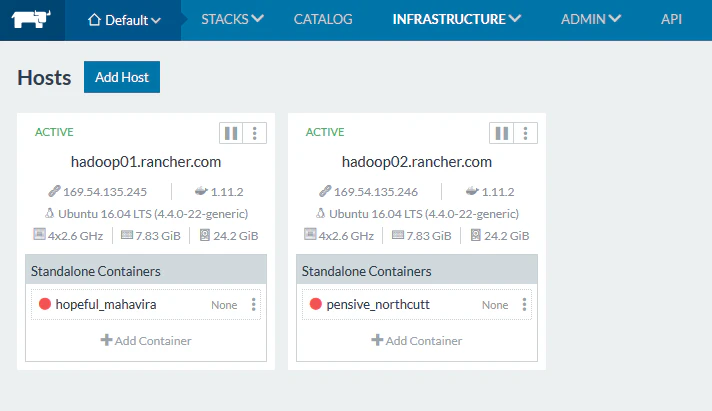Open actions menu for hopeful_mahavira container
712x411 pixels.
(253, 304)
